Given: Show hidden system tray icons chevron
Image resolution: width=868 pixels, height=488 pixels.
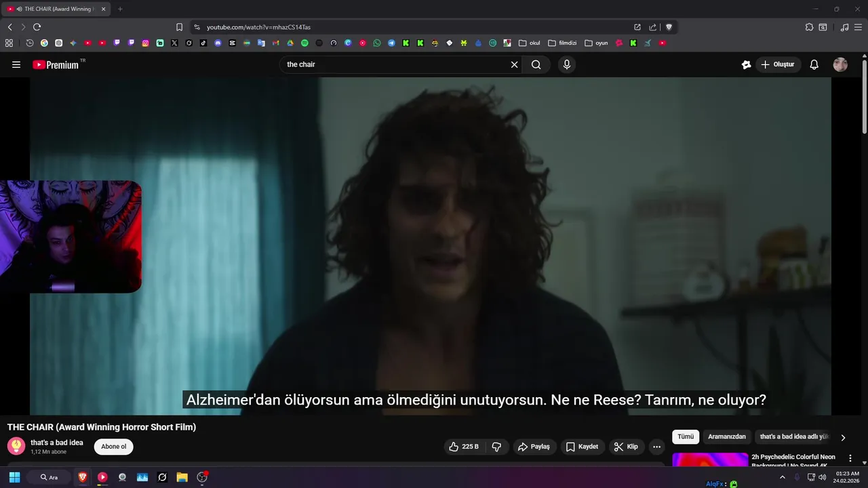Looking at the screenshot, I should (782, 477).
